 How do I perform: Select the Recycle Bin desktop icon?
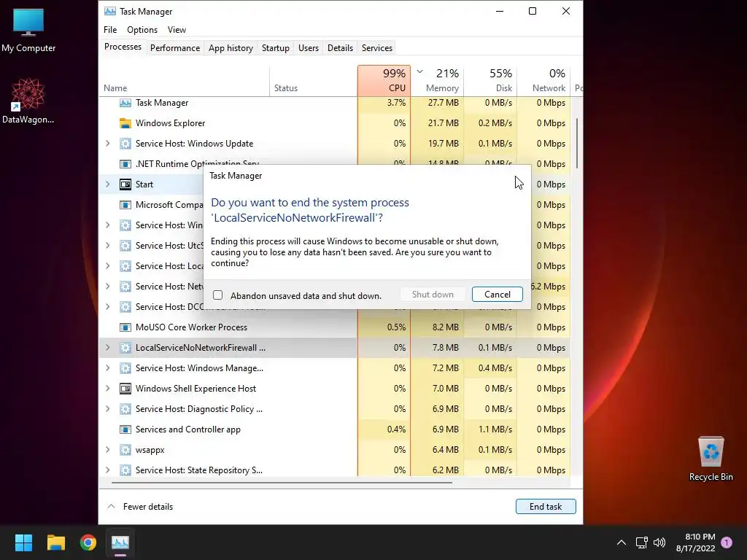[x=711, y=459]
